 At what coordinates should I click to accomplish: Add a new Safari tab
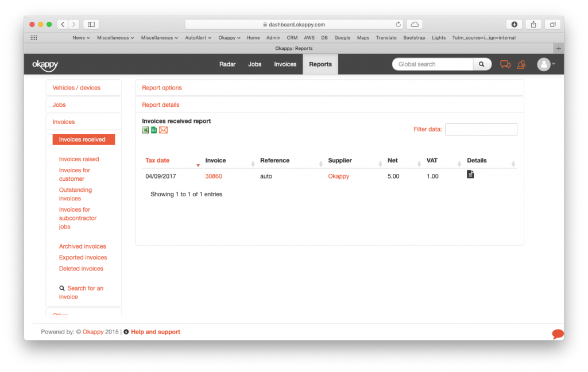tap(558, 48)
